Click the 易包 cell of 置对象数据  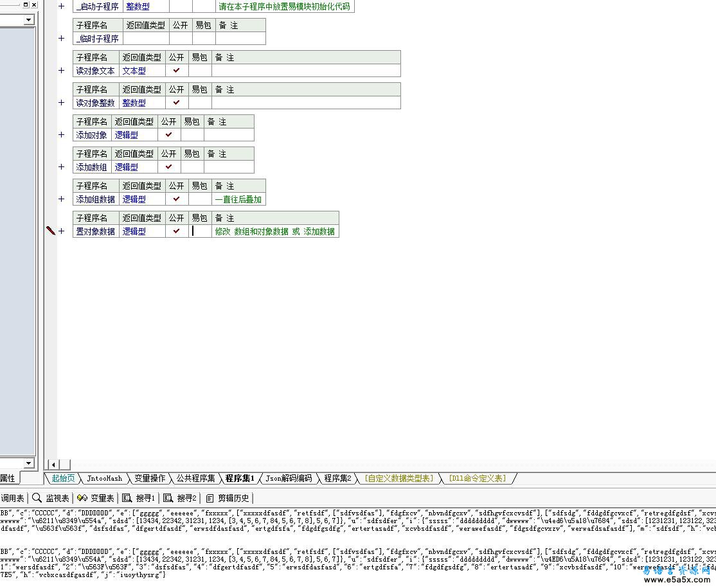click(200, 231)
